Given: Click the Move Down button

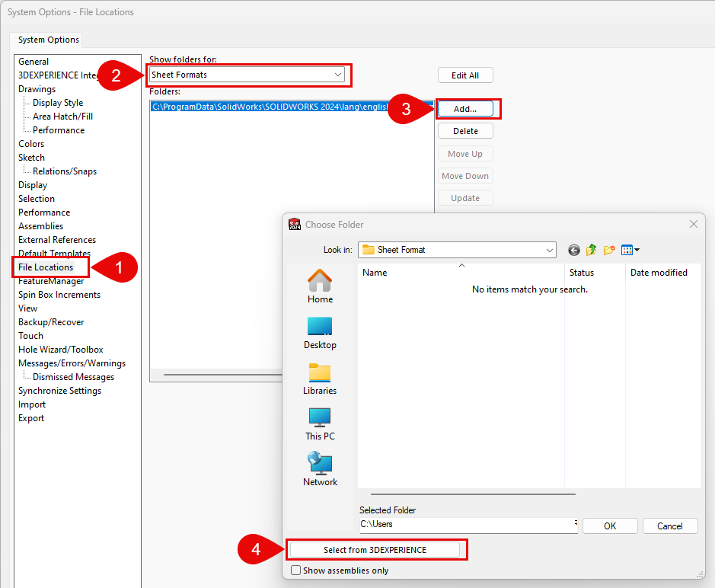Looking at the screenshot, I should [465, 176].
